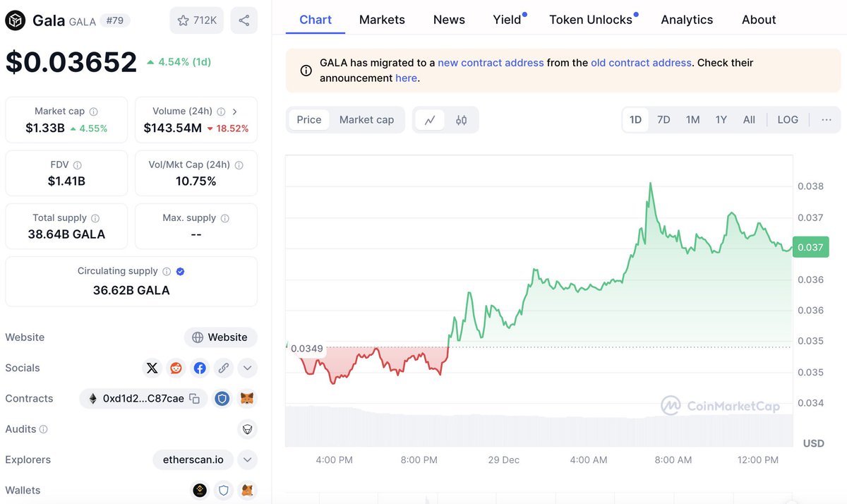
Task: Open the old contract address link
Action: tap(641, 63)
